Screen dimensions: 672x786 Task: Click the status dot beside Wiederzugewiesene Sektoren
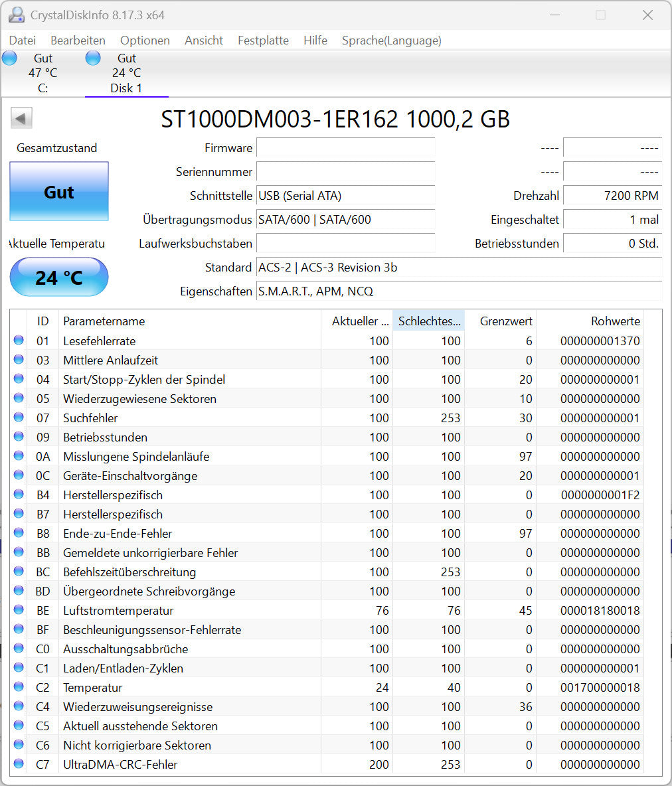coord(20,398)
